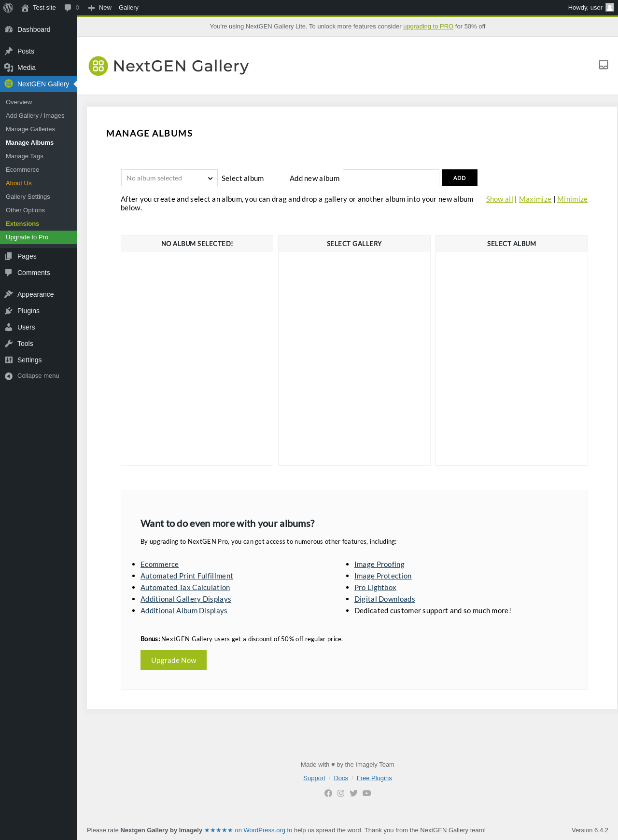Open the Automated Print Fulfillment link
Viewport: 618px width, 840px height.
[x=187, y=576]
